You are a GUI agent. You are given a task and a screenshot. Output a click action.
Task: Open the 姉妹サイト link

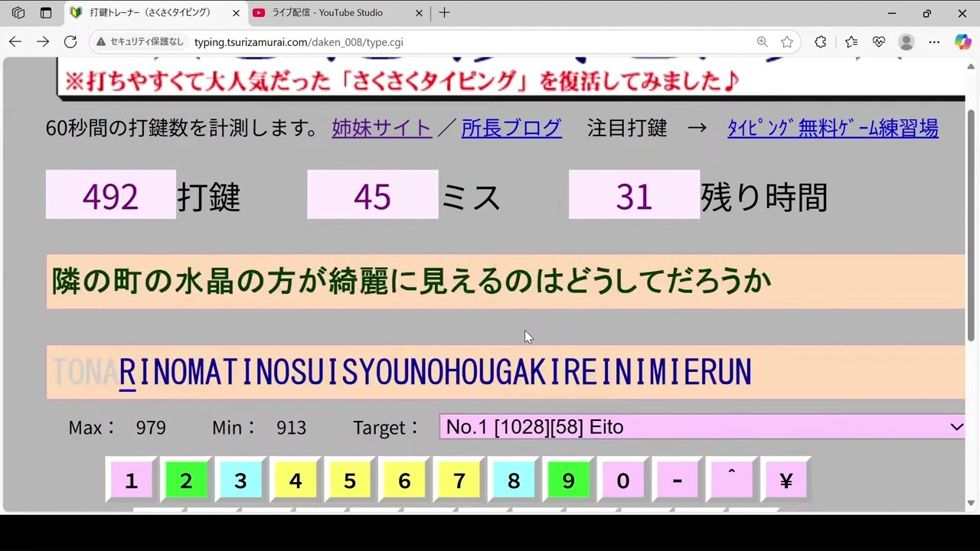click(382, 128)
